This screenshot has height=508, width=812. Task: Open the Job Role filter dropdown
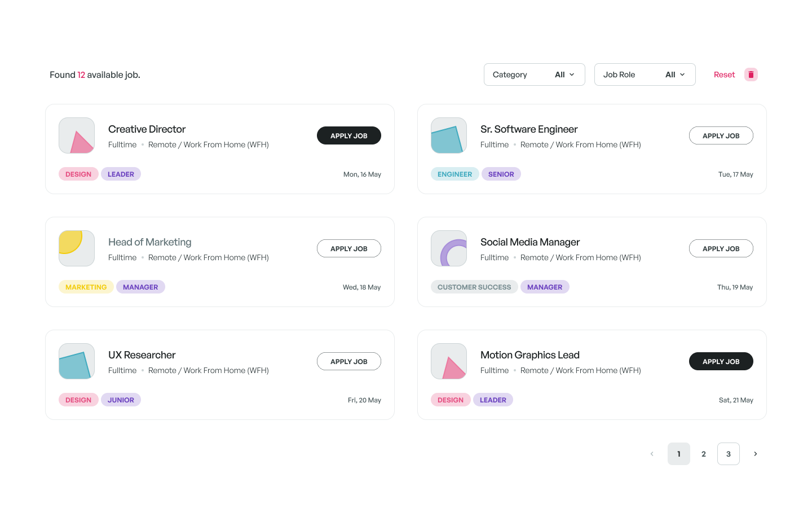tap(645, 75)
